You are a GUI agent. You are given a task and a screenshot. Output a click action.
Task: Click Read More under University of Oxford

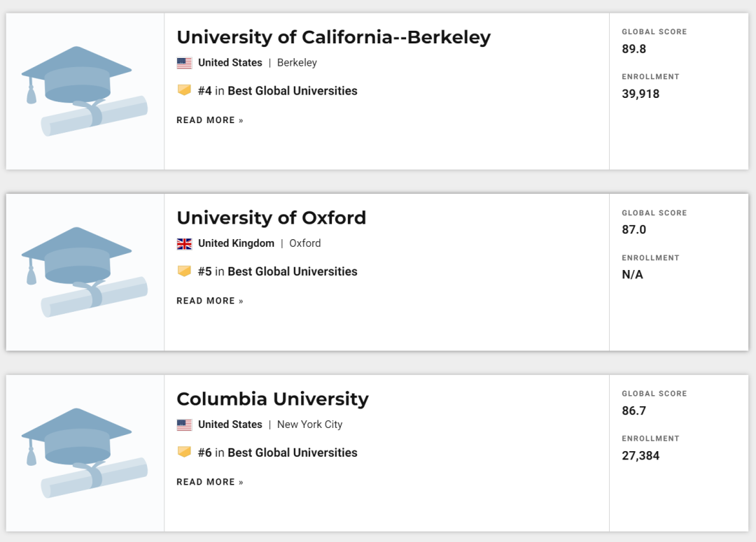point(210,301)
